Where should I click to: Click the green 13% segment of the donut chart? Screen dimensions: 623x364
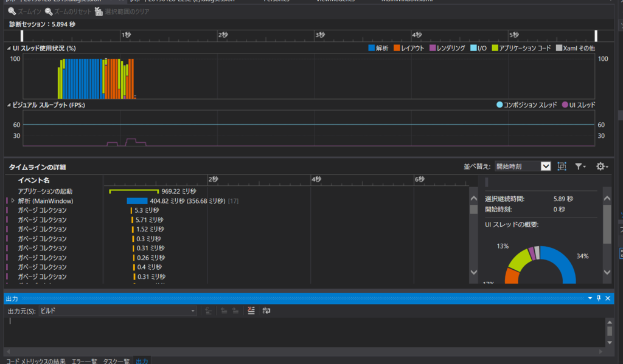coord(520,261)
